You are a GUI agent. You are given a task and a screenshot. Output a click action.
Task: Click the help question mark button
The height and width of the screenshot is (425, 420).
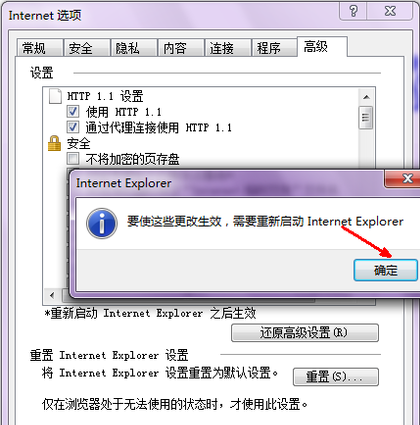(354, 11)
